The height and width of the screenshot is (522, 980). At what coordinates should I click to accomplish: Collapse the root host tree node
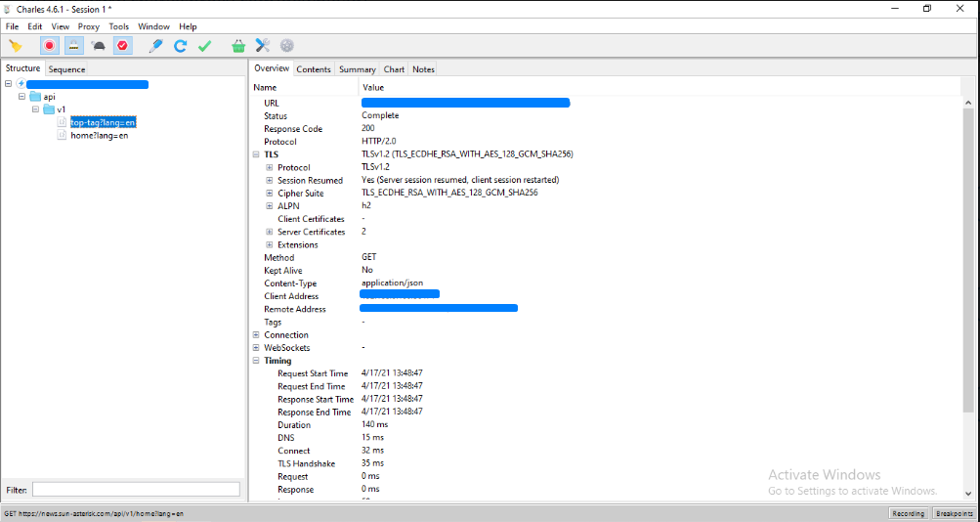tap(8, 84)
